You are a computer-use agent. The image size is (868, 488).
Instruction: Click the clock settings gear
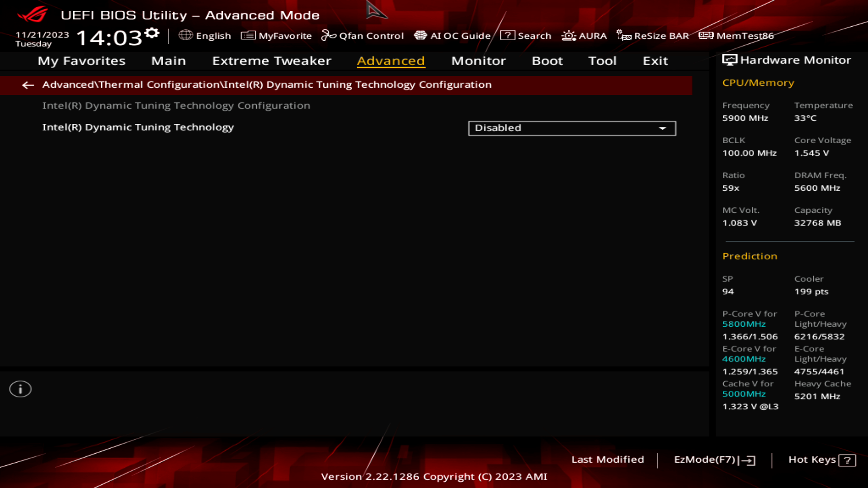click(152, 32)
